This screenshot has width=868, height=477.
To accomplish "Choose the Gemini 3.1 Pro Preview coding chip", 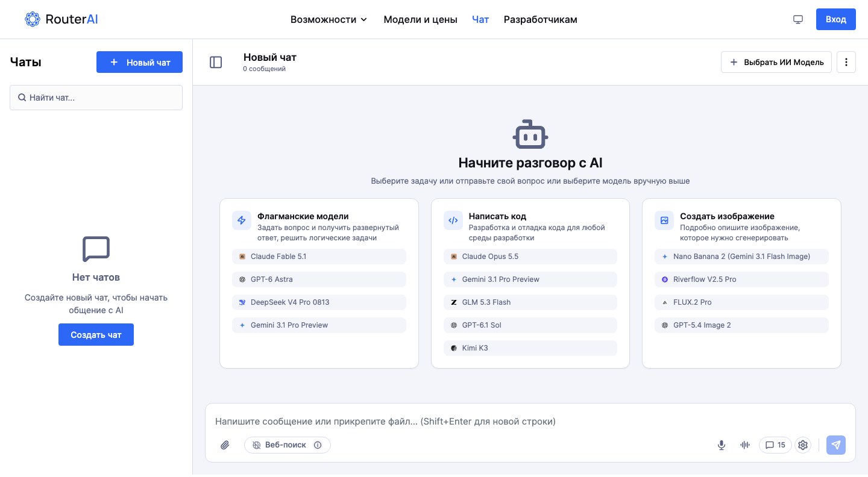I will (x=530, y=279).
